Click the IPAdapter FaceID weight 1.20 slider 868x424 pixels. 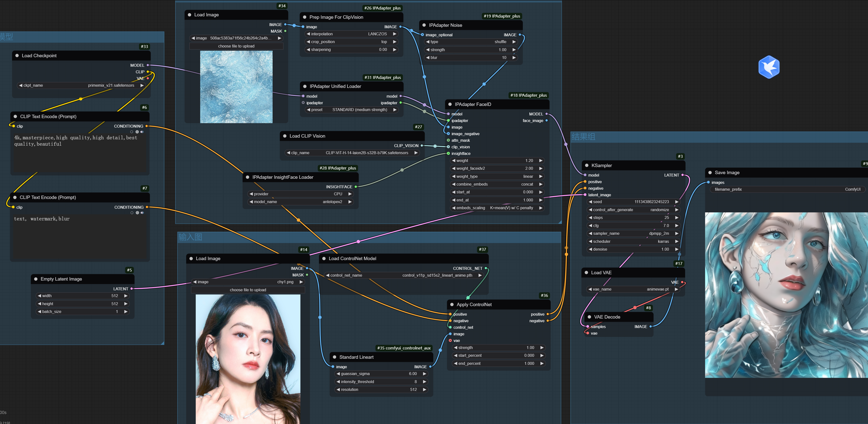click(x=497, y=161)
